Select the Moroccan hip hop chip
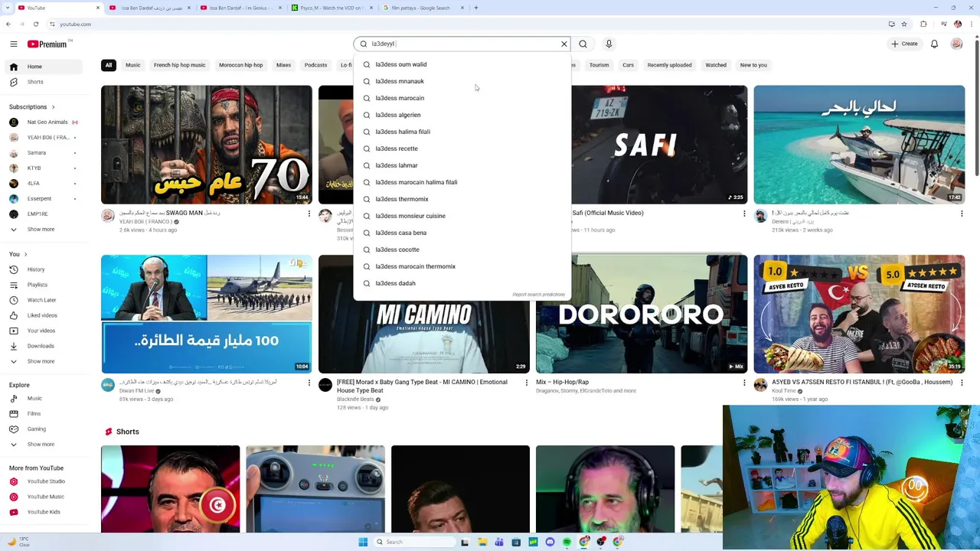The height and width of the screenshot is (551, 980). click(240, 65)
